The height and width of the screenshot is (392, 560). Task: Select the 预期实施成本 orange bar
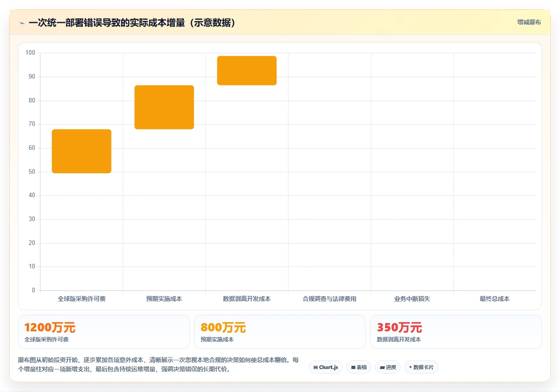(164, 107)
